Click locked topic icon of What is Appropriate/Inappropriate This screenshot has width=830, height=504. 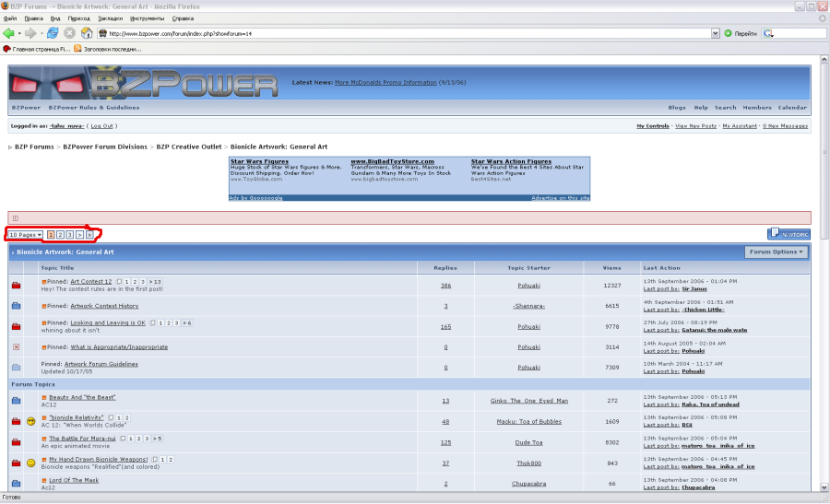17,347
